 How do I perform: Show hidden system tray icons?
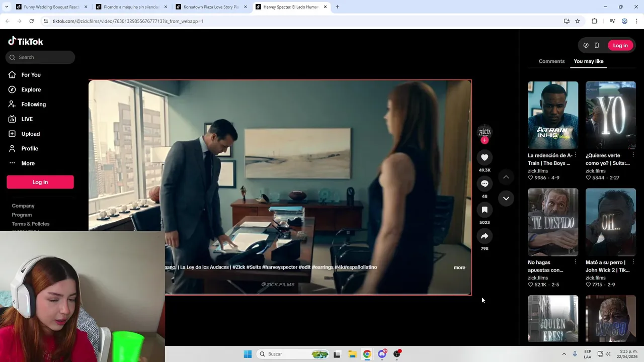click(x=564, y=354)
